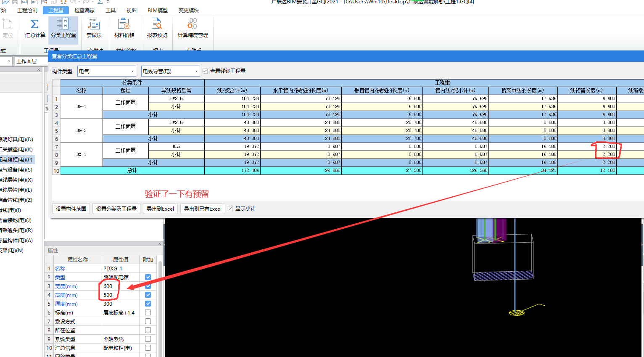Image resolution: width=644 pixels, height=357 pixels.
Task: Open 报表预览 report preview
Action: [x=157, y=29]
